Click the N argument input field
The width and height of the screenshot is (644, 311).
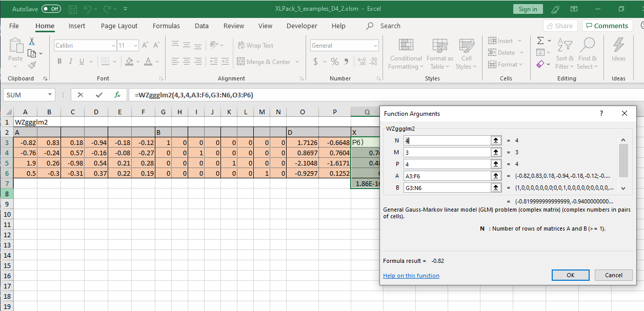448,140
